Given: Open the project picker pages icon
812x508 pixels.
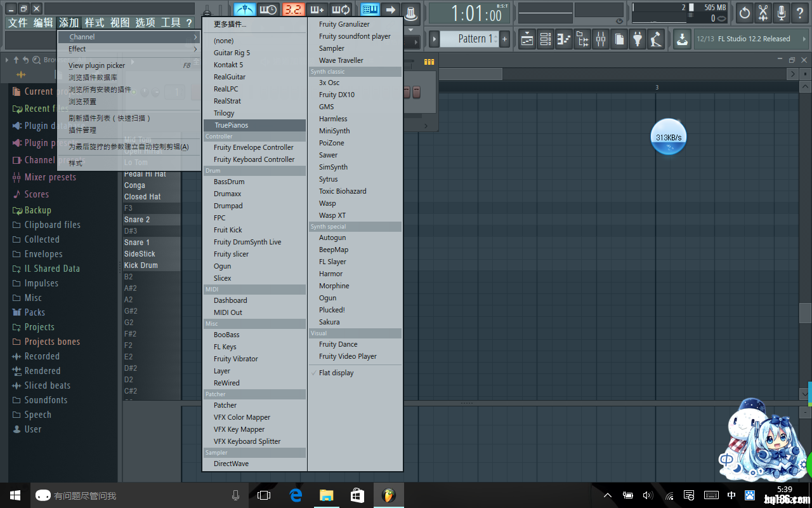Looking at the screenshot, I should 619,39.
